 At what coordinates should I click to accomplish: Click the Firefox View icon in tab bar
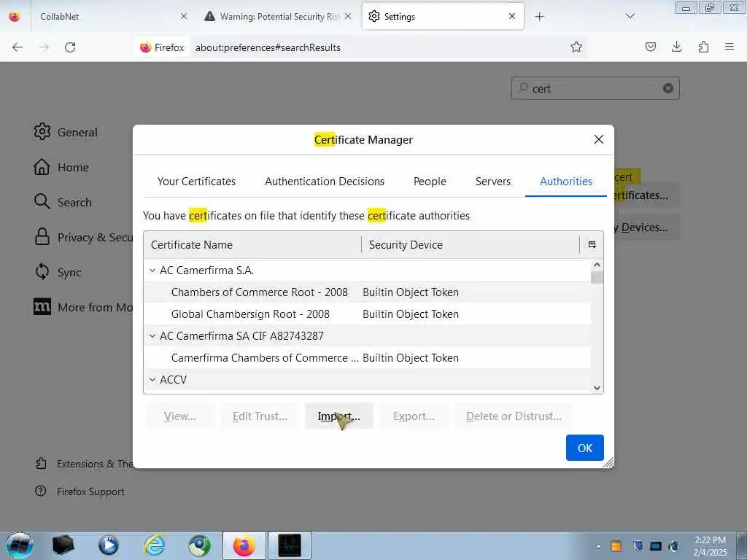click(x=15, y=16)
